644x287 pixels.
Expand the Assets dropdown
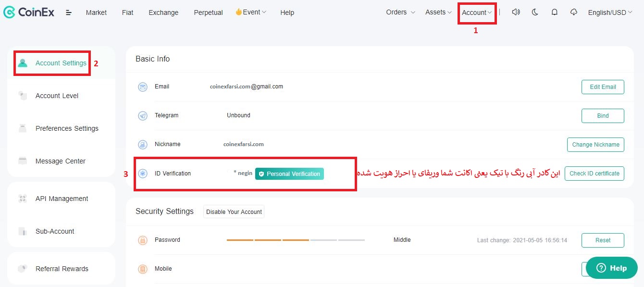tap(438, 12)
